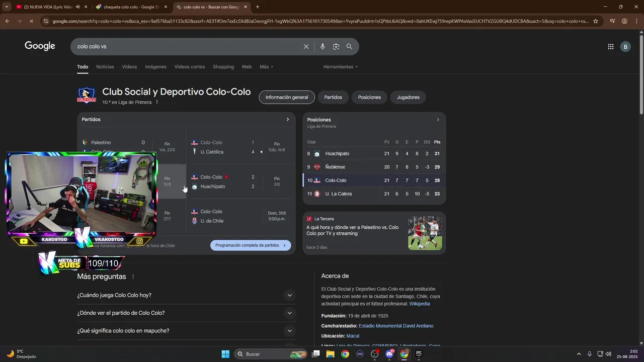Go to the Google logo homepage
644x362 pixels.
tap(40, 46)
